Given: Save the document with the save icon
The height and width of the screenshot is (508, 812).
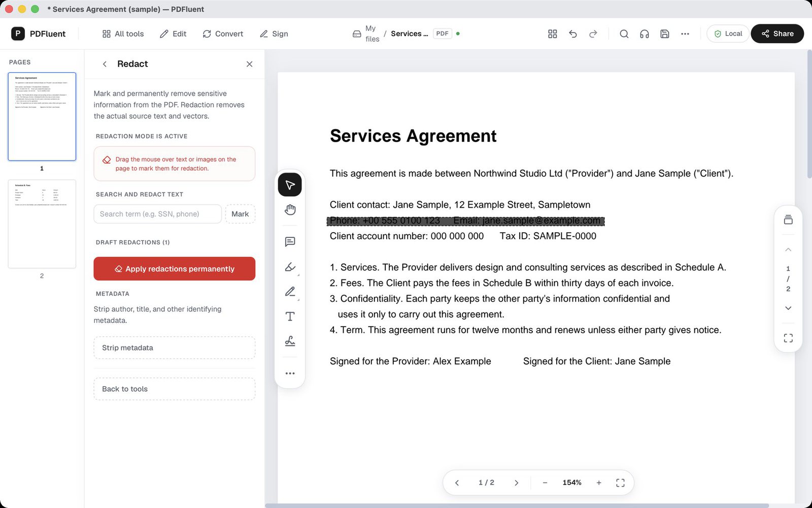Looking at the screenshot, I should [x=665, y=34].
